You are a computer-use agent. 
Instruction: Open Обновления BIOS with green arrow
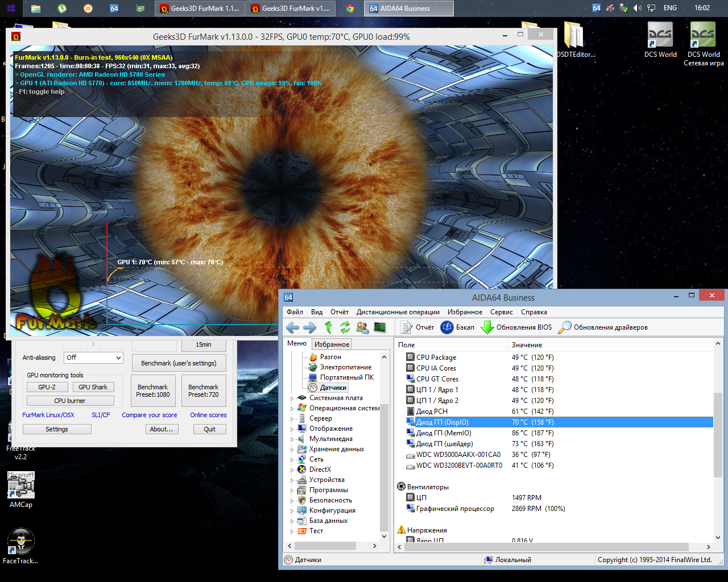(x=516, y=327)
